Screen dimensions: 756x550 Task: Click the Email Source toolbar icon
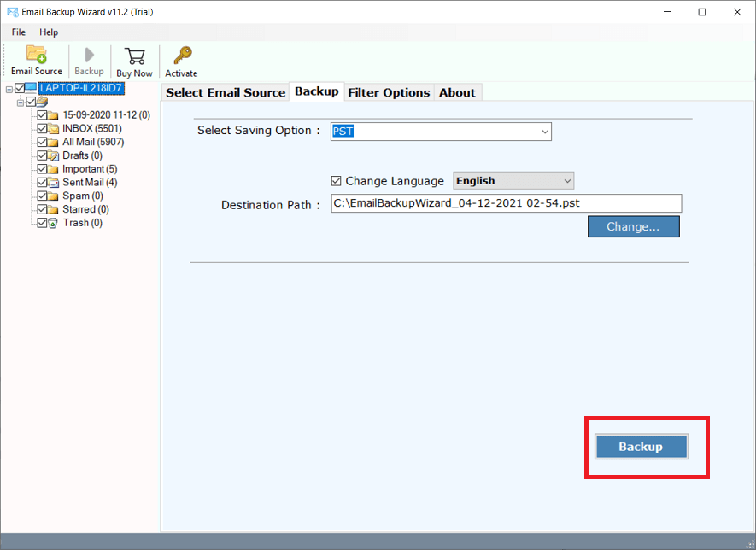coord(35,56)
